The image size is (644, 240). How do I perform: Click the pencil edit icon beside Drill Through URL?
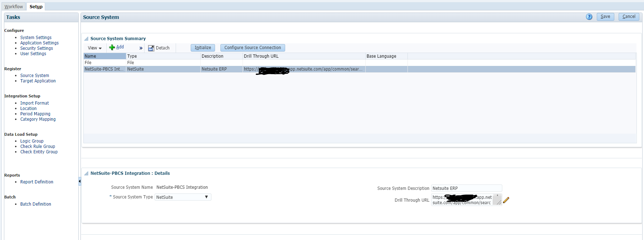506,200
